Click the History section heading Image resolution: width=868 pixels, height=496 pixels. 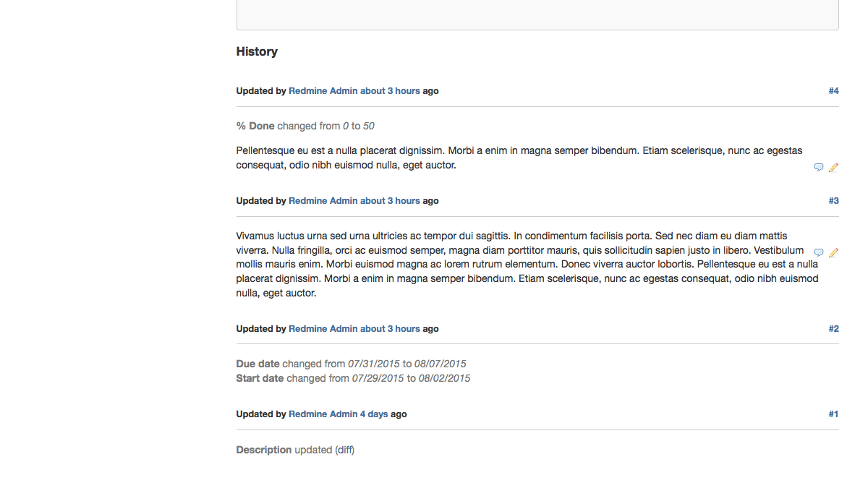257,51
